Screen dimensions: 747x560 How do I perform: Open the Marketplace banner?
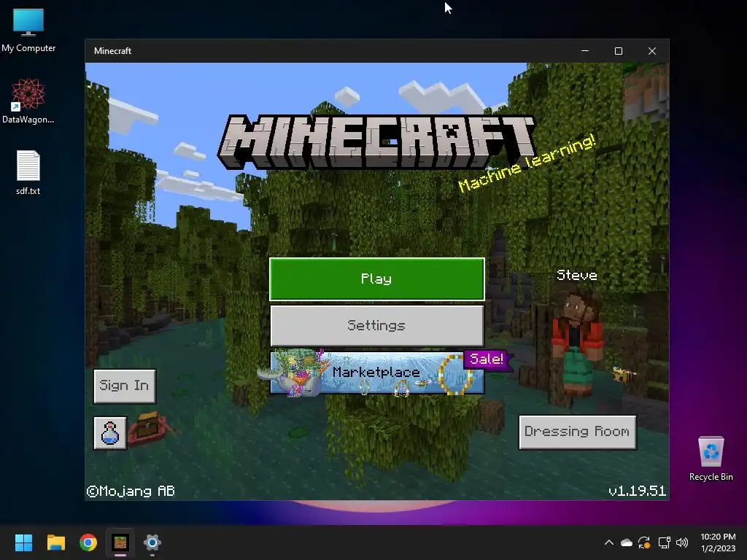pyautogui.click(x=377, y=373)
